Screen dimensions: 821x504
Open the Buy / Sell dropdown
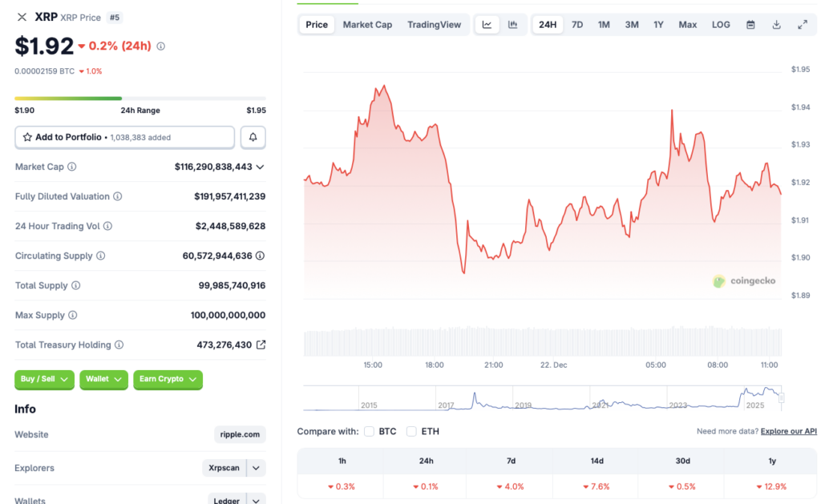[44, 380]
